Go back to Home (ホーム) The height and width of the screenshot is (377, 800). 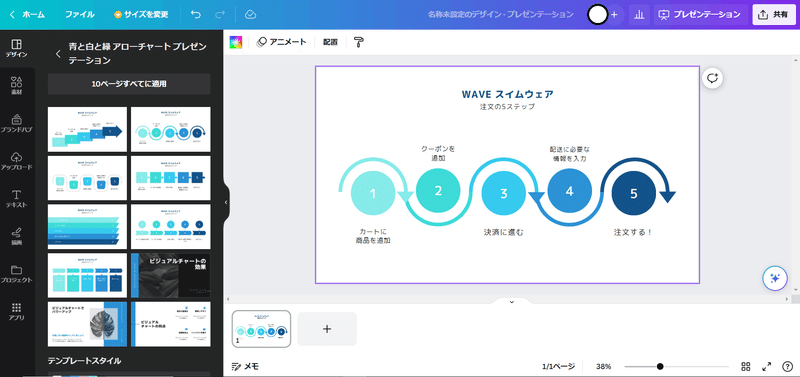click(x=28, y=15)
